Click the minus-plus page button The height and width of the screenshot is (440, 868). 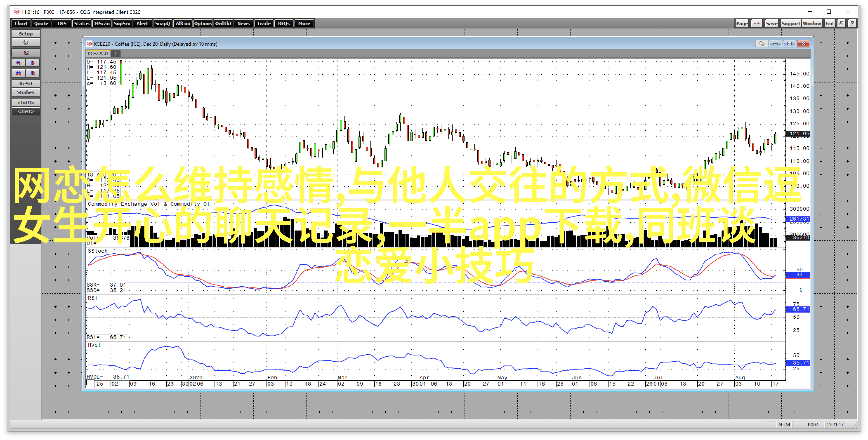pos(756,24)
